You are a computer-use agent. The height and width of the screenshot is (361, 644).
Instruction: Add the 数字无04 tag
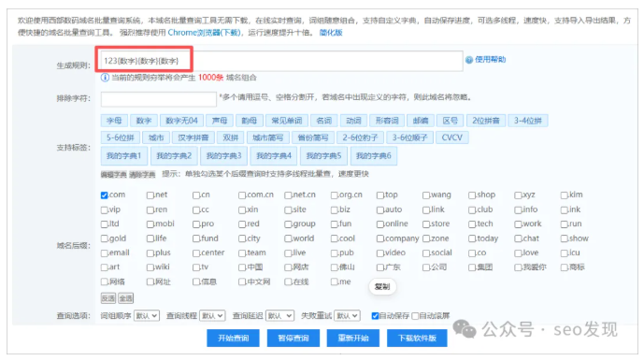pyautogui.click(x=181, y=121)
